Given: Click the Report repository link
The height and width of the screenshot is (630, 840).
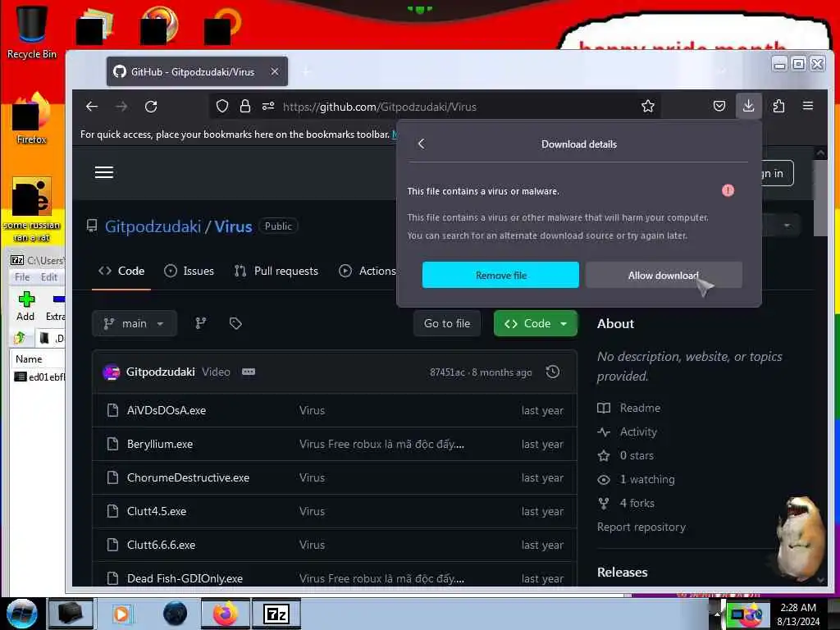Looking at the screenshot, I should pyautogui.click(x=641, y=527).
